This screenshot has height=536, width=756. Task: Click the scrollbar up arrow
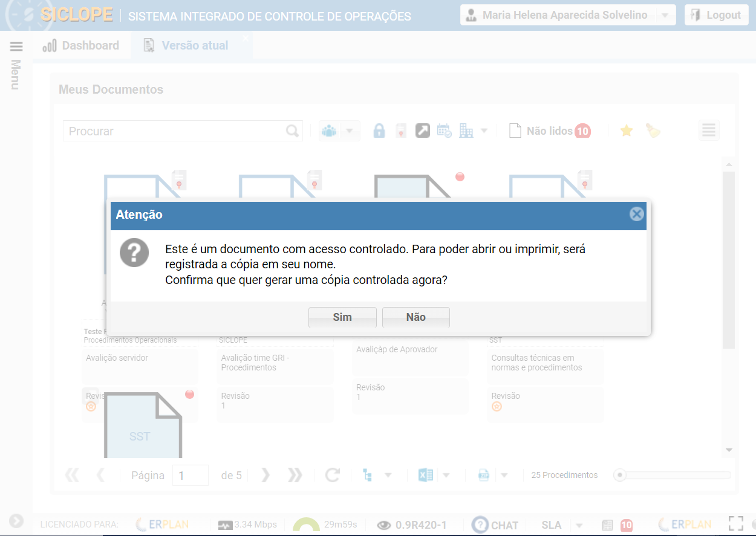point(729,164)
